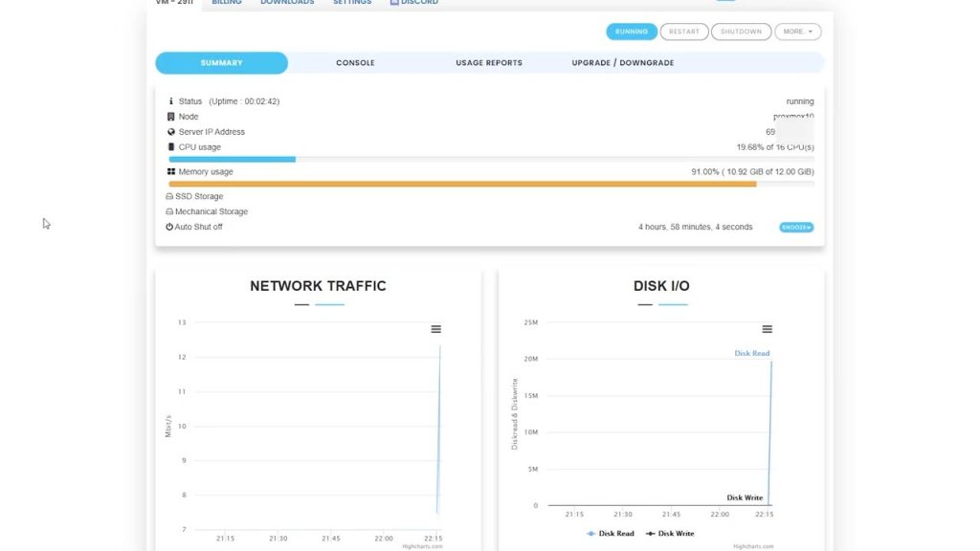
Task: Click the orange Memory usage progress bar
Action: tap(462, 185)
